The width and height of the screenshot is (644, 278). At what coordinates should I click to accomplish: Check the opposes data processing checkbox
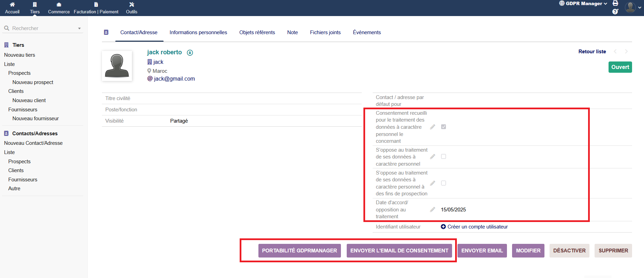coord(444,156)
